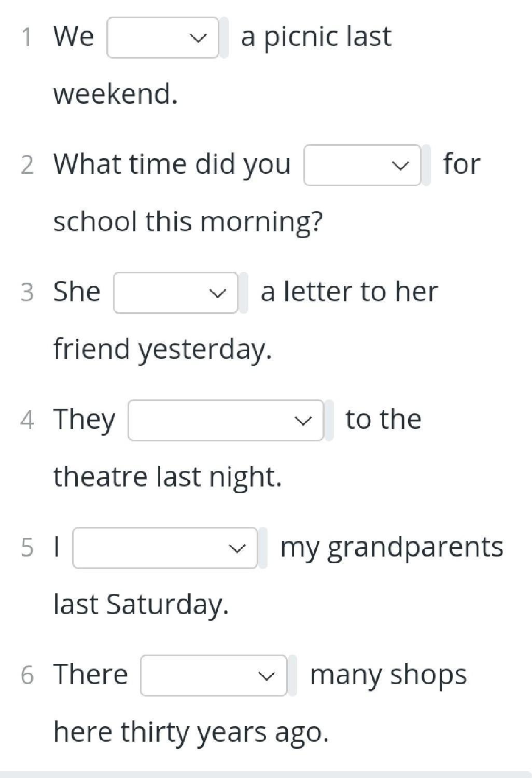Open the dropdown after "We" in sentence 1

coord(162,37)
